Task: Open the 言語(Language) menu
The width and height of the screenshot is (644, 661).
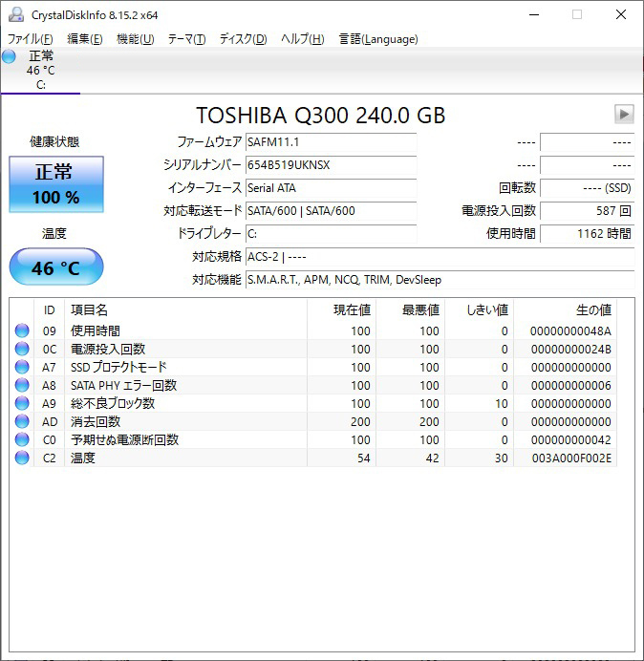Action: click(x=378, y=39)
